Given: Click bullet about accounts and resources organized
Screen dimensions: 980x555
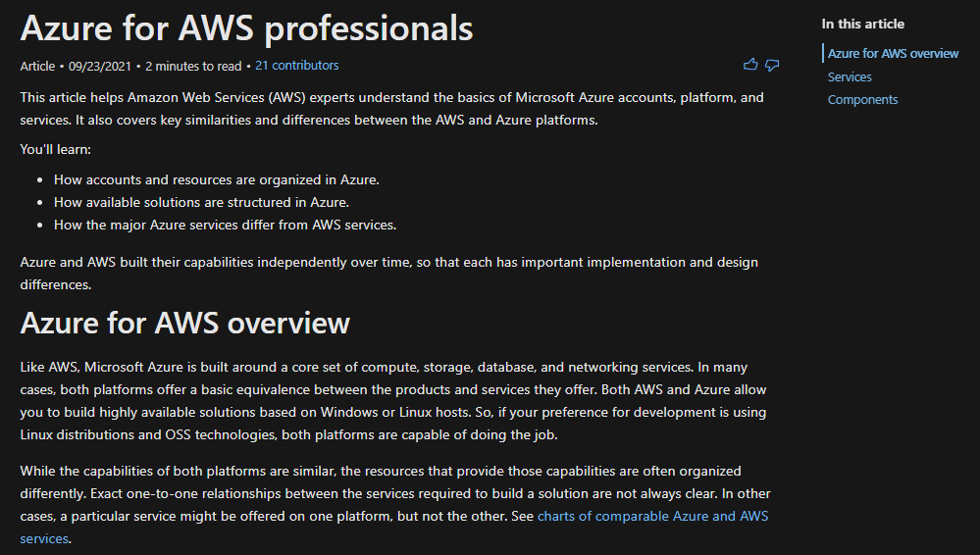Looking at the screenshot, I should coord(216,179).
